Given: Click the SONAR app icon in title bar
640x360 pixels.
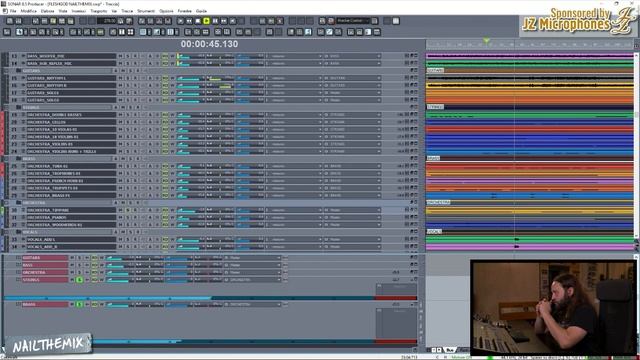Looking at the screenshot, I should point(4,4).
